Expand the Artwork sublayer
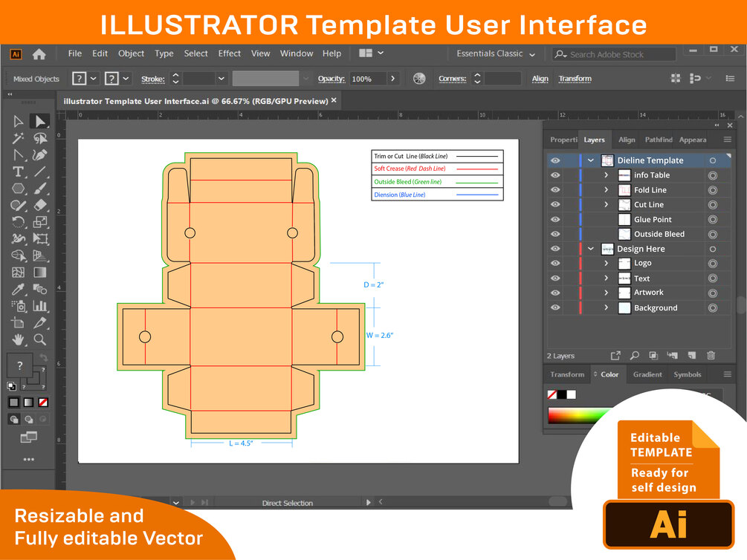747x560 pixels. 606,293
